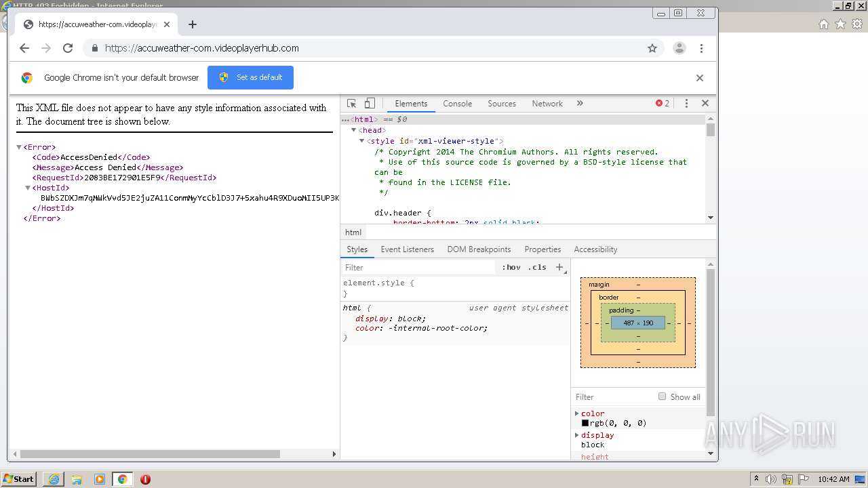Add a new style rule with plus icon

[559, 267]
